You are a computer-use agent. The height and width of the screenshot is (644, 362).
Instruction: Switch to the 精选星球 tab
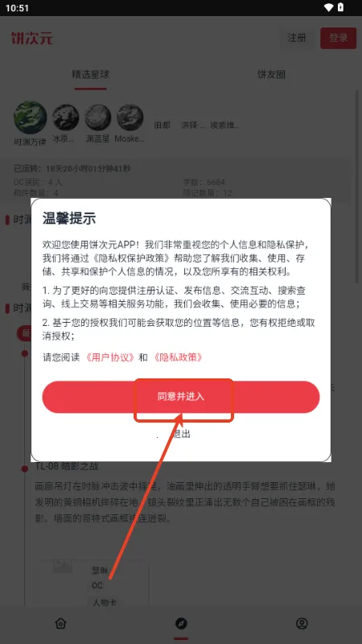[x=90, y=74]
